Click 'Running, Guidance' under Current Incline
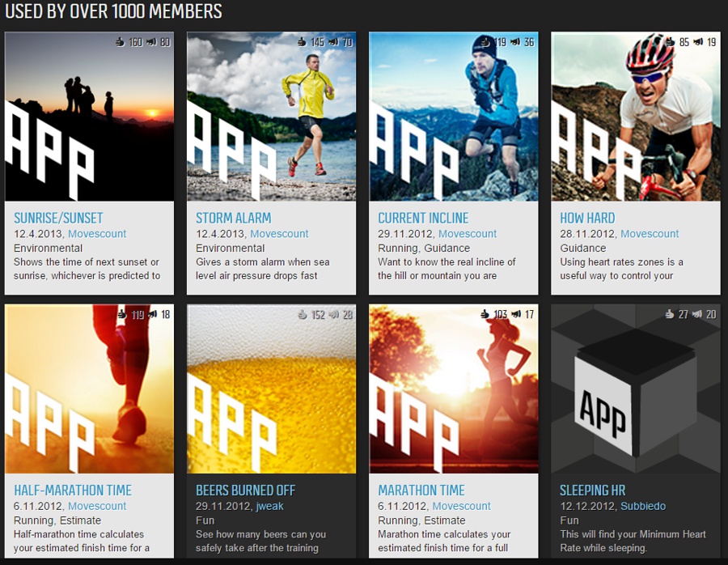Screen dimensions: 728x565 click(424, 249)
